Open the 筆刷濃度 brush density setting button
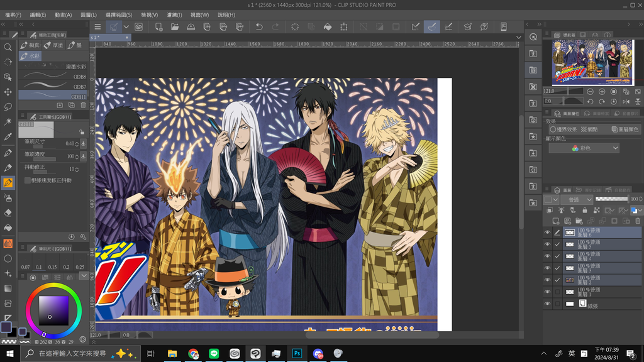The height and width of the screenshot is (362, 644). pos(83,156)
